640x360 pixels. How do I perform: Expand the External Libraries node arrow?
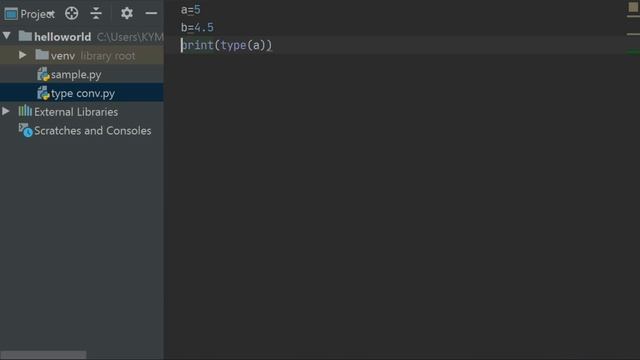(x=6, y=111)
